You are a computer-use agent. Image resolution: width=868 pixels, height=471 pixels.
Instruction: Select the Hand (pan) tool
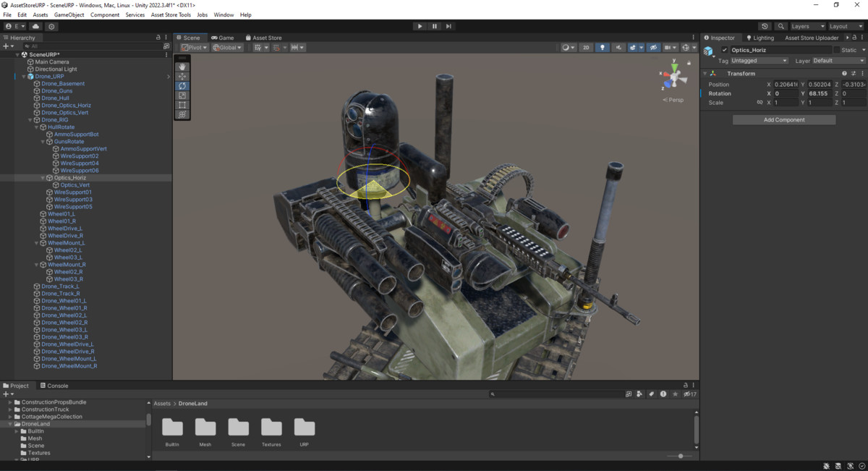click(x=182, y=67)
